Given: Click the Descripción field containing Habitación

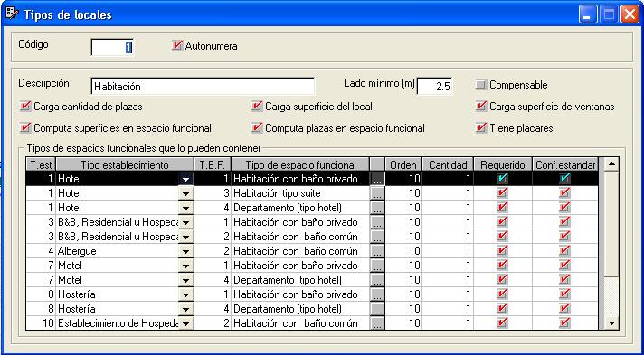Looking at the screenshot, I should 203,86.
